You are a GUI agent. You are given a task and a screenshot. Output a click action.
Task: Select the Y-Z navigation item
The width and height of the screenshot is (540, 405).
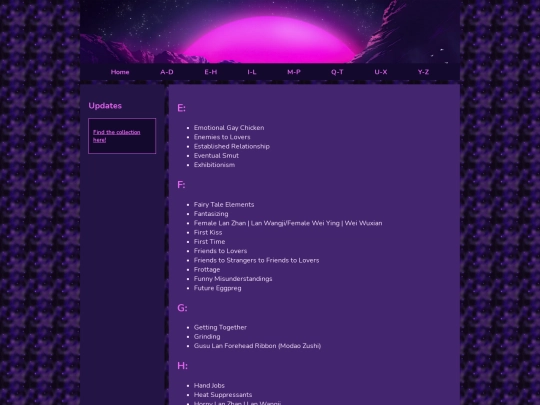coord(423,72)
